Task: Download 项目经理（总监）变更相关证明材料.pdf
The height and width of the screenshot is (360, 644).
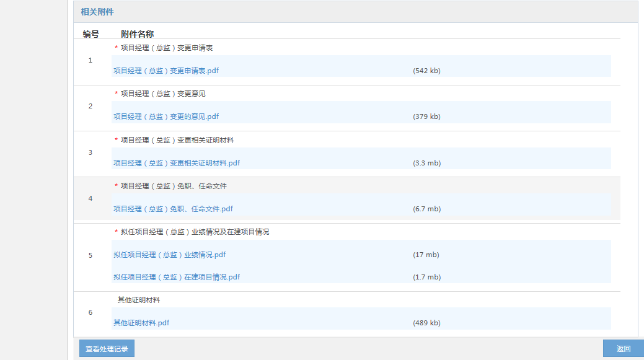Action: pos(177,163)
